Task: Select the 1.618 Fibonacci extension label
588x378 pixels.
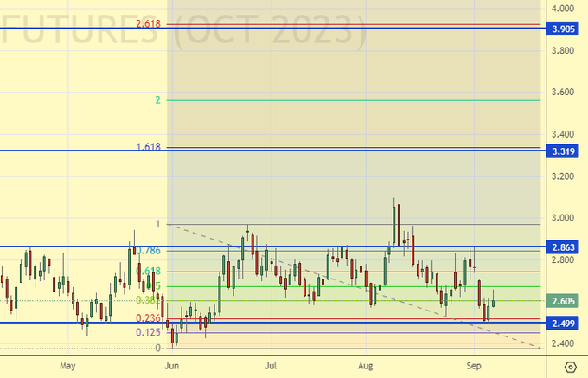Action: click(x=148, y=147)
